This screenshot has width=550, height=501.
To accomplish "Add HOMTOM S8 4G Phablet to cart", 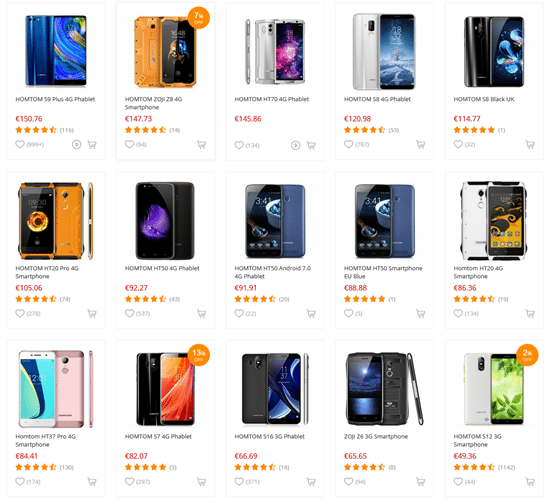I will (421, 144).
